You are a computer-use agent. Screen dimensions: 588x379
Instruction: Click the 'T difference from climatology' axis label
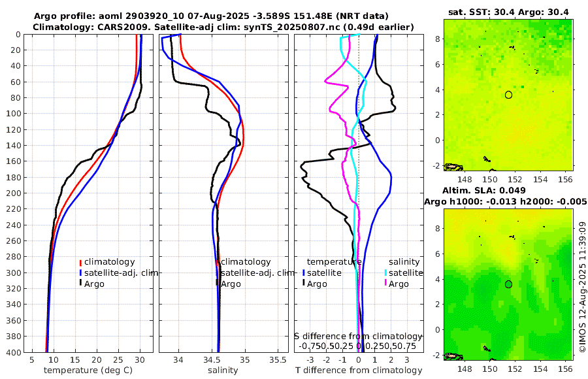click(359, 371)
